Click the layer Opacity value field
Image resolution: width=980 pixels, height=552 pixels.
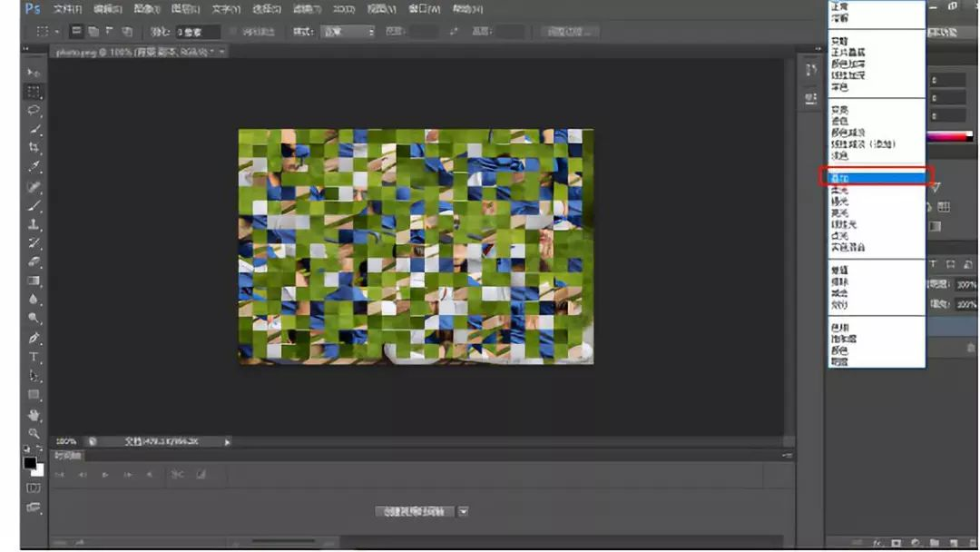[965, 284]
